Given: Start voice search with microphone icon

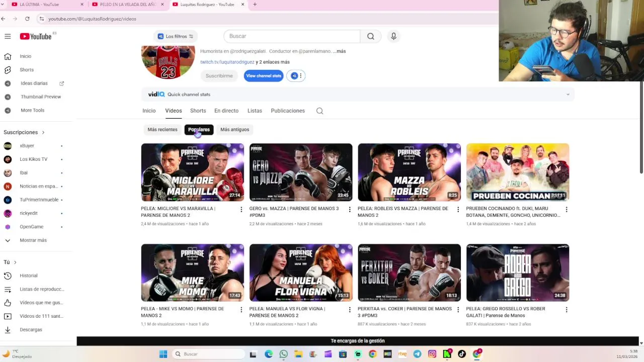Looking at the screenshot, I should point(393,36).
